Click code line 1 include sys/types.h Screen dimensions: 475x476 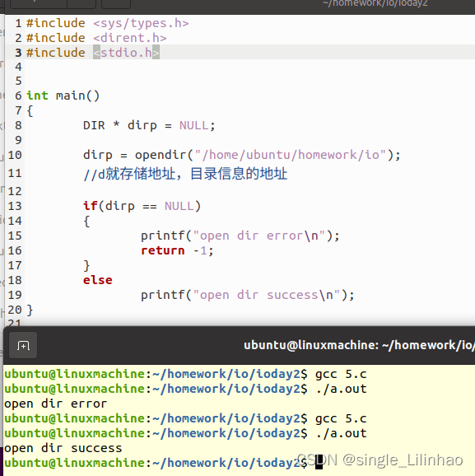click(108, 23)
